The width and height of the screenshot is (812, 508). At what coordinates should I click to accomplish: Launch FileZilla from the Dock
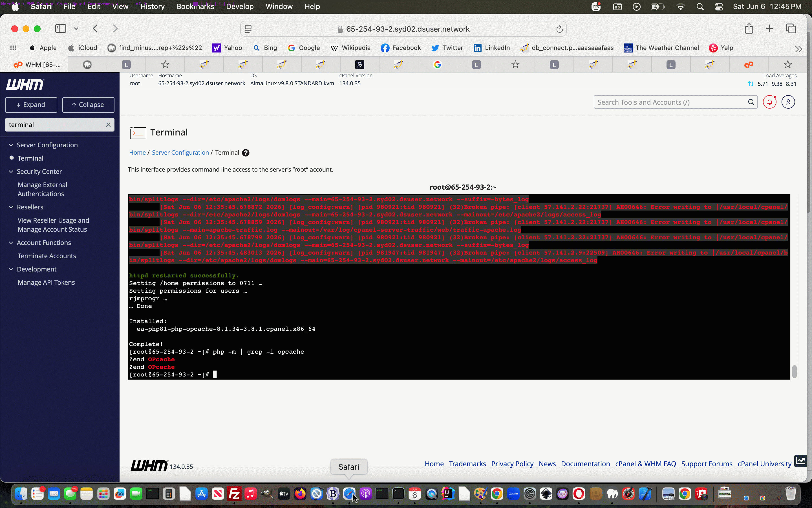click(234, 494)
